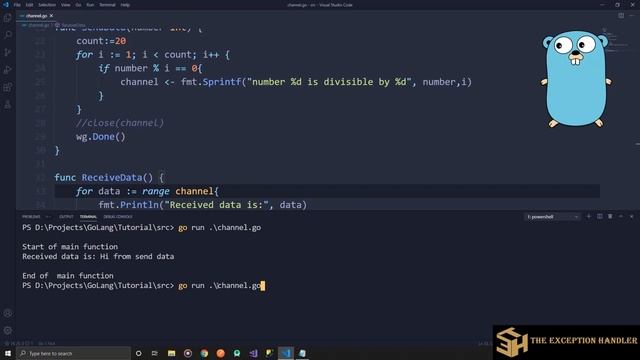This screenshot has height=360, width=640.
Task: Open the Accounts icon in activity bar
Action: click(8, 313)
